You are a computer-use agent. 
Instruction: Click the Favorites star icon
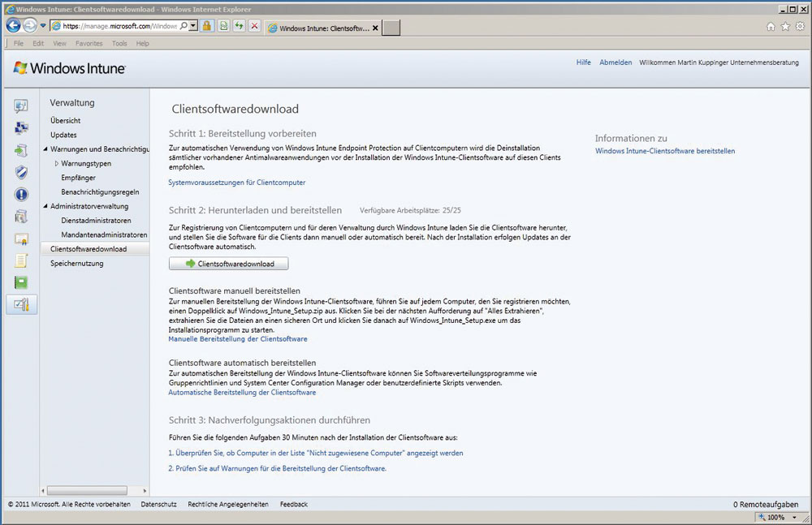pos(785,27)
